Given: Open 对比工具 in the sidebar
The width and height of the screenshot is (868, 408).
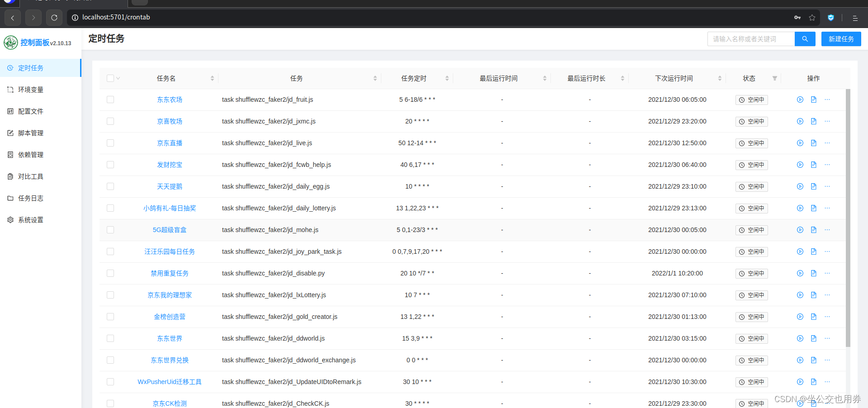Looking at the screenshot, I should point(41,176).
